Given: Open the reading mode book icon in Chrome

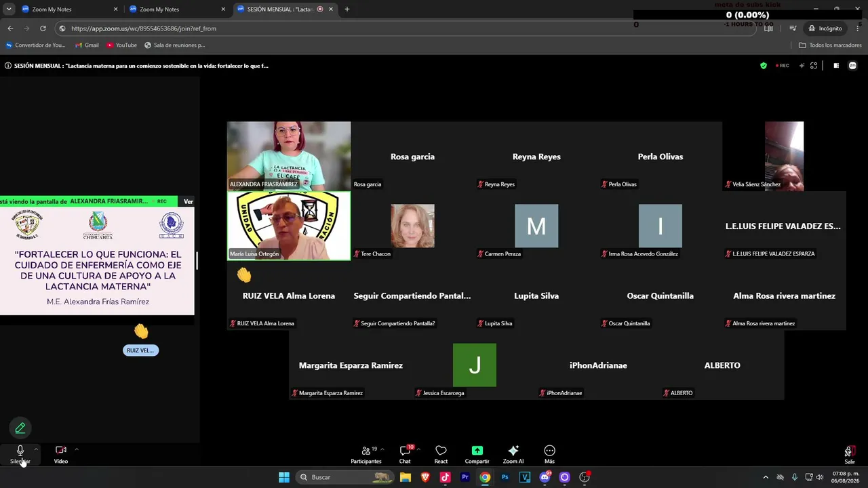Looking at the screenshot, I should click(768, 28).
